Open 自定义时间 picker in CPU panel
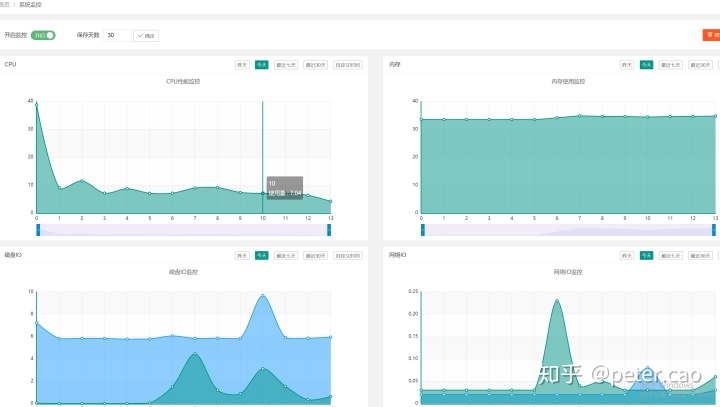Image resolution: width=720 pixels, height=407 pixels. (347, 65)
